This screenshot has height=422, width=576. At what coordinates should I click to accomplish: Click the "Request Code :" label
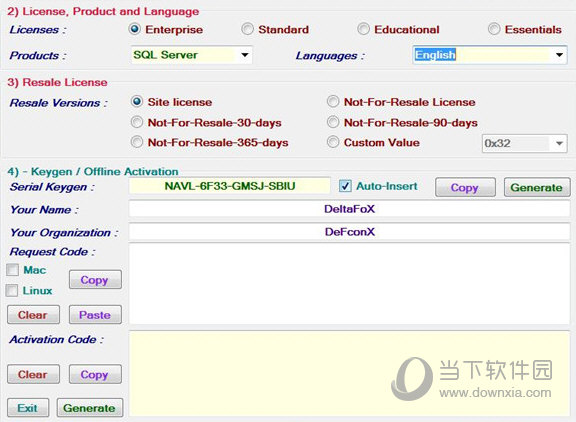click(x=52, y=252)
